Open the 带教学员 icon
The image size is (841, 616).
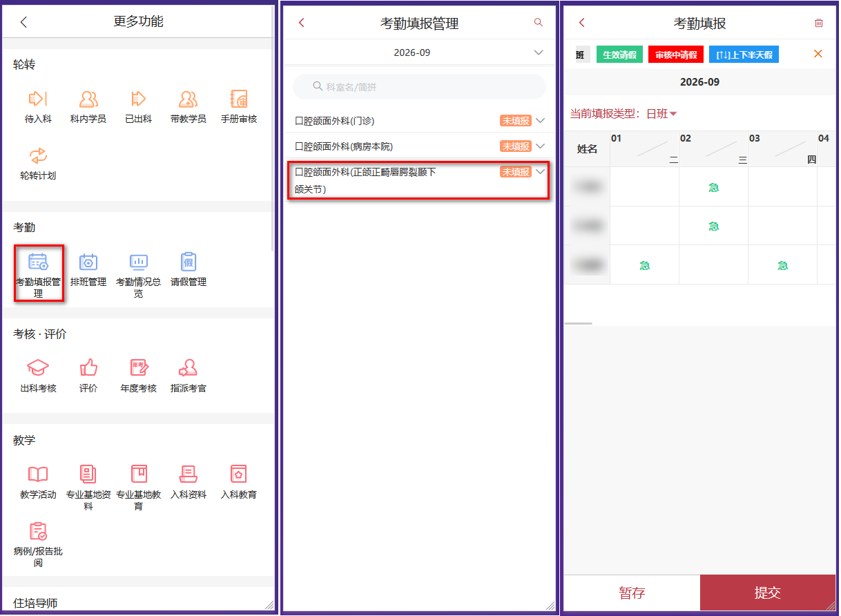188,99
